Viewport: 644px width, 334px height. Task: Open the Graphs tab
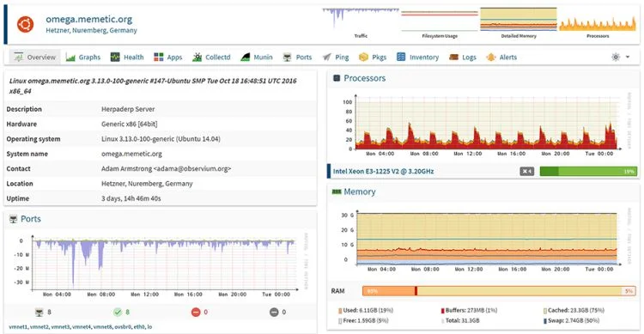point(83,58)
